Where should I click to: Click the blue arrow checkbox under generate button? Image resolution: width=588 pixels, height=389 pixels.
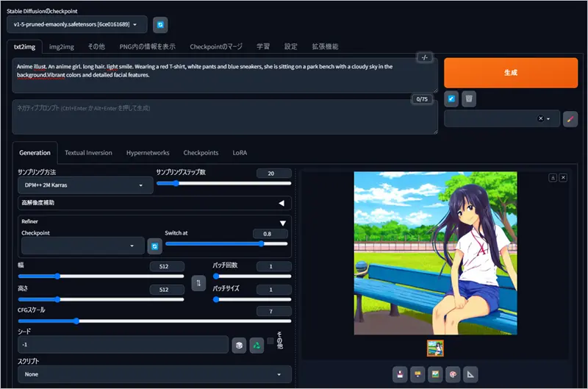(x=452, y=99)
